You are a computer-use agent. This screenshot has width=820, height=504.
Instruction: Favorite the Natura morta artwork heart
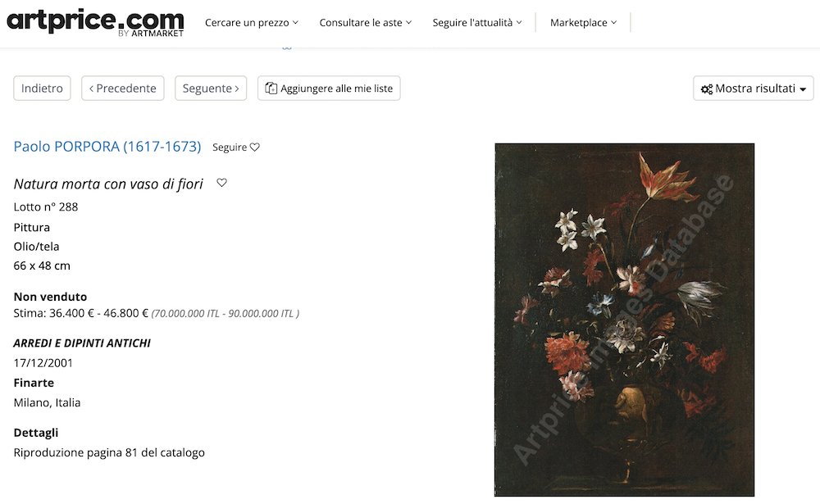(x=221, y=183)
